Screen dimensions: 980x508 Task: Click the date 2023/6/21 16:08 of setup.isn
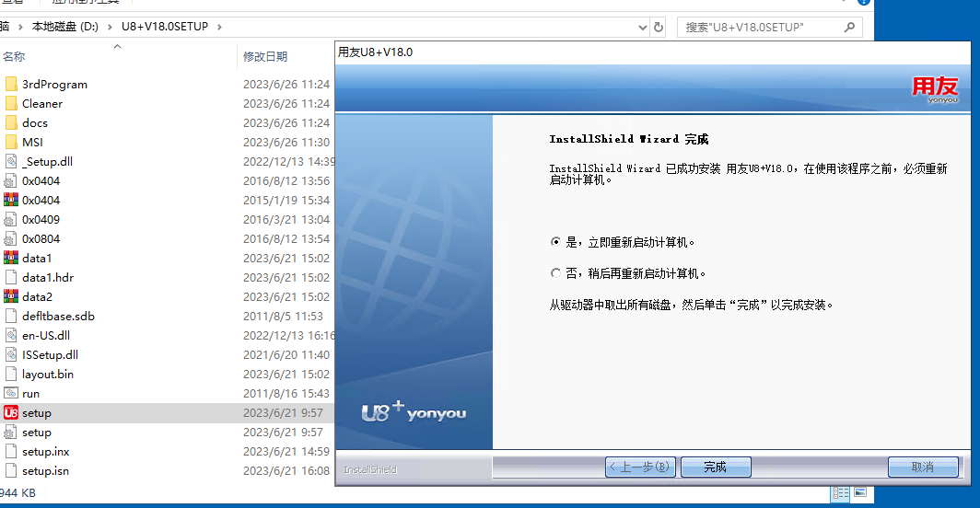click(x=286, y=471)
